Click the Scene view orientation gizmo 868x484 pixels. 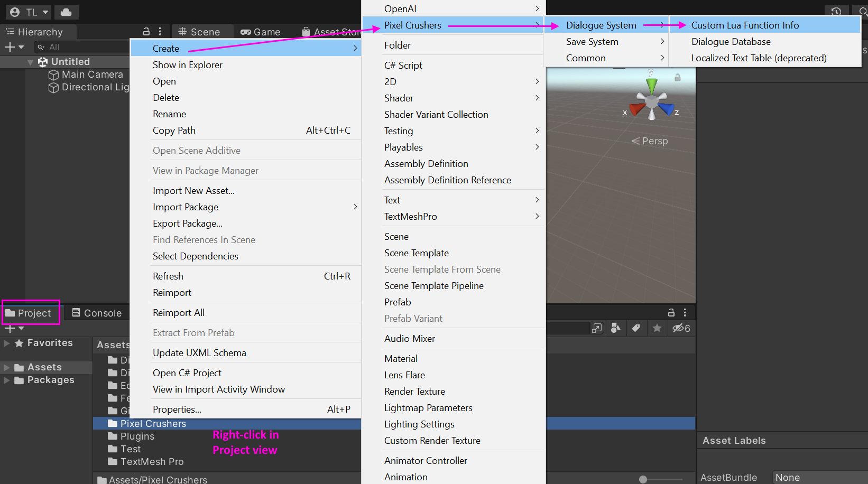(652, 100)
